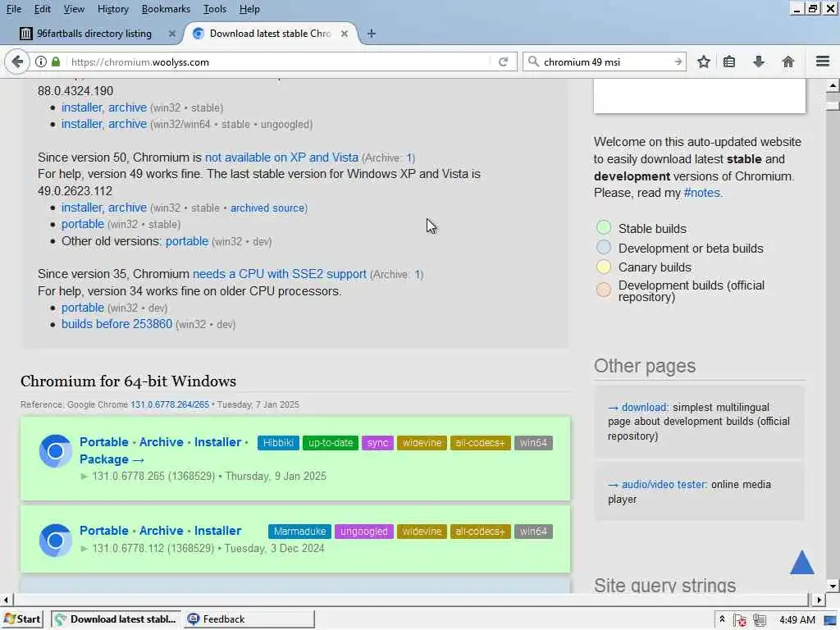
Task: Open the hamburger menu
Action: [x=823, y=62]
